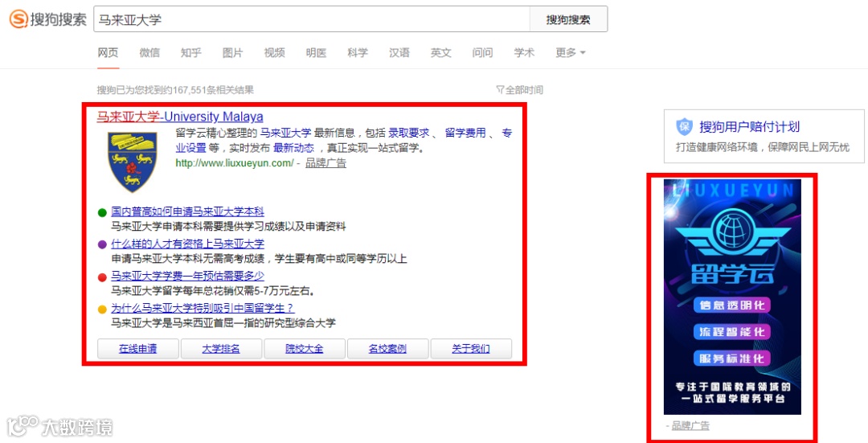Click text 马来亚大学申请本科需要提供学习成绩以及申请资料
The width and height of the screenshot is (868, 443).
click(228, 227)
